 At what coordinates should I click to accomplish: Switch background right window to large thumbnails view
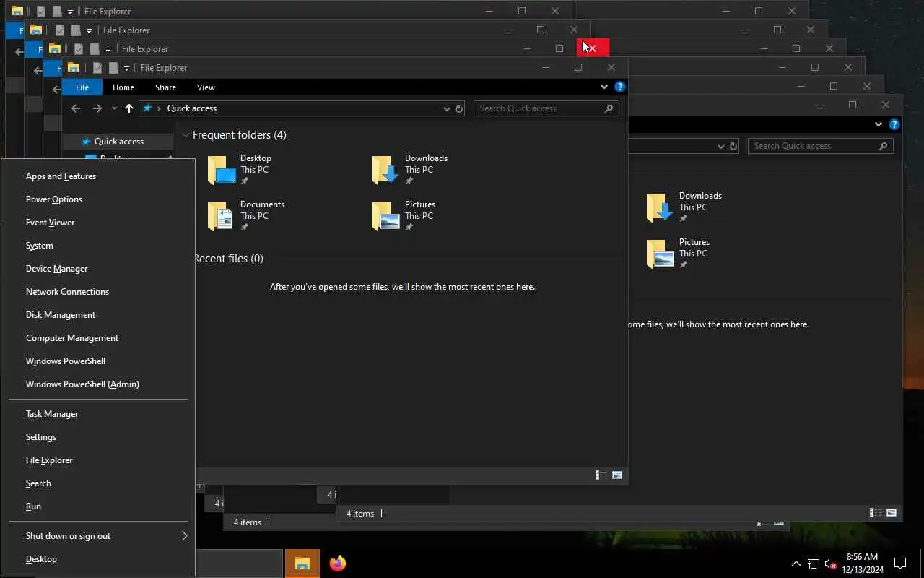coord(892,513)
